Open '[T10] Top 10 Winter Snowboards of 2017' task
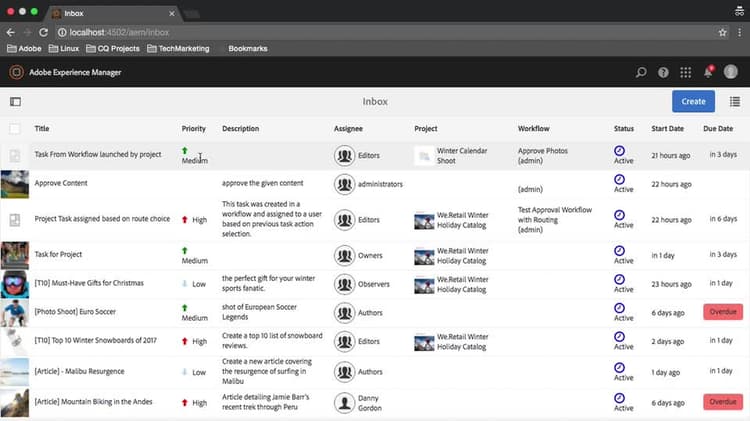 (x=95, y=340)
